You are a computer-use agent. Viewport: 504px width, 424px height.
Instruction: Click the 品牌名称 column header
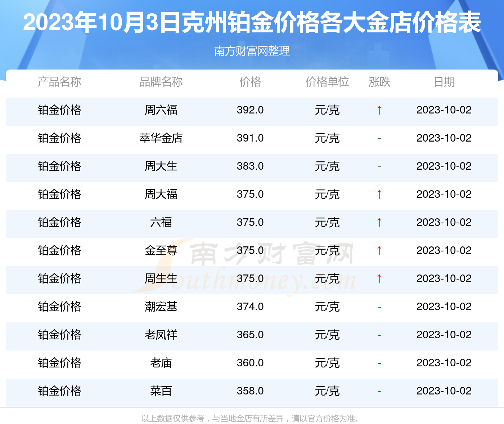pos(161,82)
